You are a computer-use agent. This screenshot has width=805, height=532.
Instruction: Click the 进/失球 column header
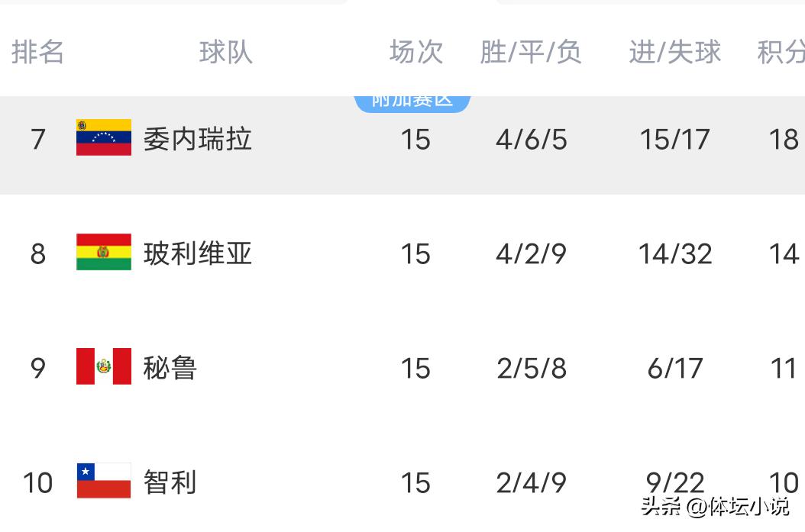(x=675, y=52)
